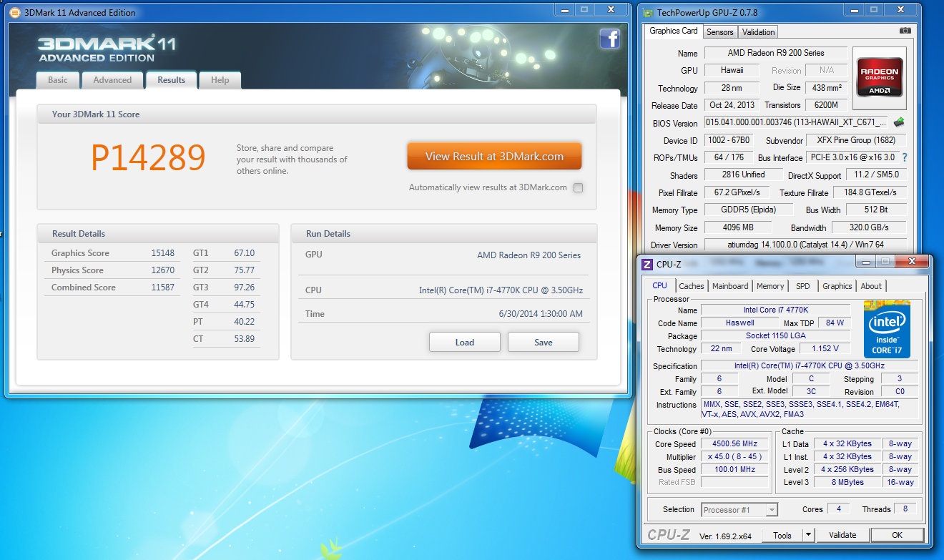Click the Validate button in CPU-Z
The image size is (944, 560).
pyautogui.click(x=842, y=535)
